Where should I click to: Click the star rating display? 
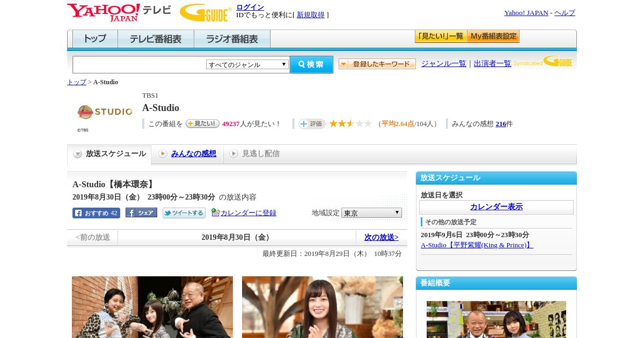(350, 123)
